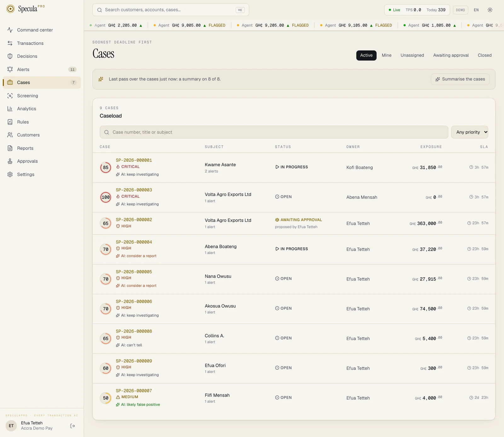This screenshot has width=504, height=437.
Task: Select the Active cases tab
Action: [366, 55]
